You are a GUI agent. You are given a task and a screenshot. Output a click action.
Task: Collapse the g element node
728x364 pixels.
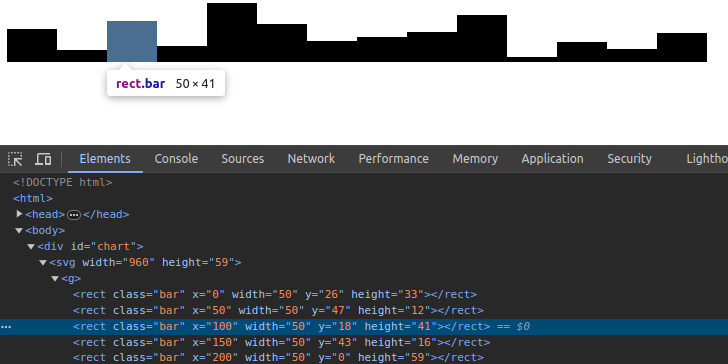click(55, 279)
